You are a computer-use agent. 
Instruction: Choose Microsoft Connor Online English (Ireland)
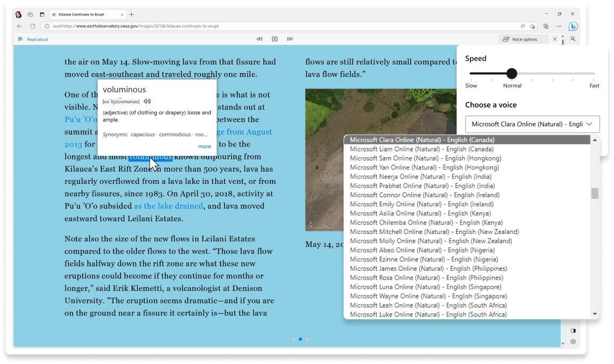pos(467,195)
